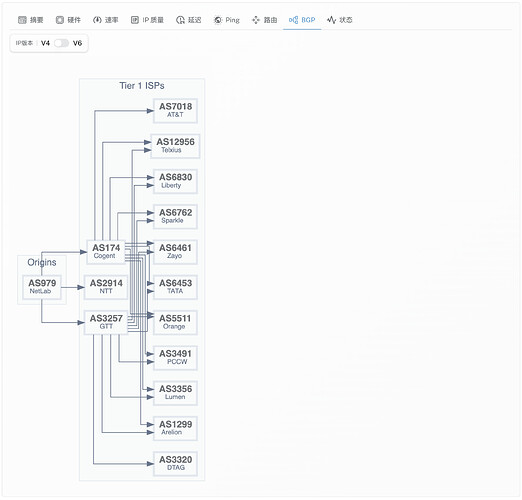Click the IP版本 label
Image resolution: width=522 pixels, height=500 pixels.
(x=24, y=43)
